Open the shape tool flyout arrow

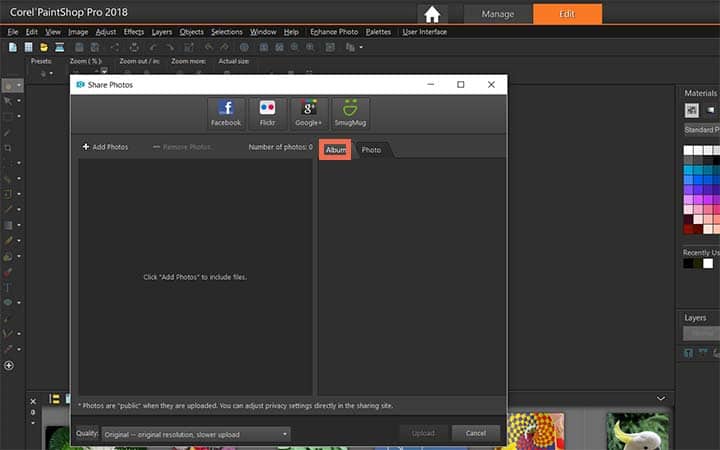19,303
